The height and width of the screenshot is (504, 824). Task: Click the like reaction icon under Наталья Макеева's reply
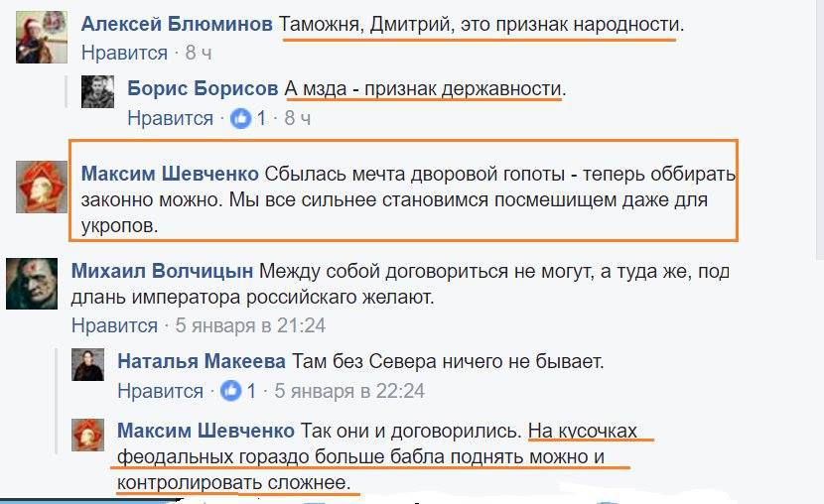[x=231, y=391]
